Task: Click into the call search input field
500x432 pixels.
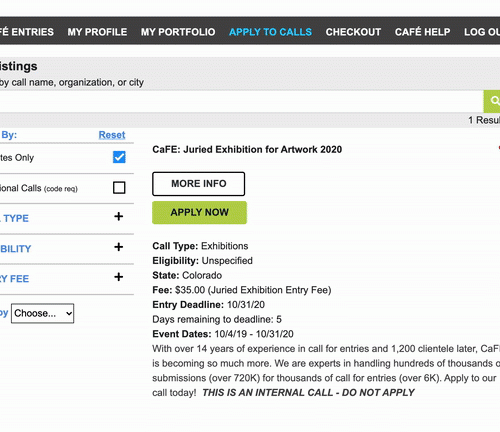Action: (x=242, y=101)
